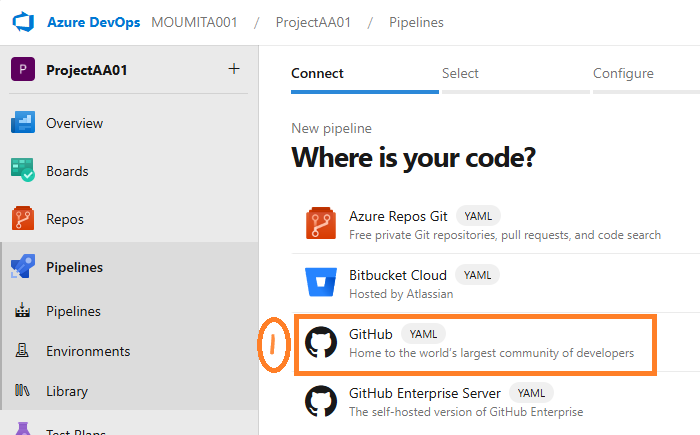Click the Pipelines breadcrumb in the header
Screen dimensions: 700x435
coord(416,22)
